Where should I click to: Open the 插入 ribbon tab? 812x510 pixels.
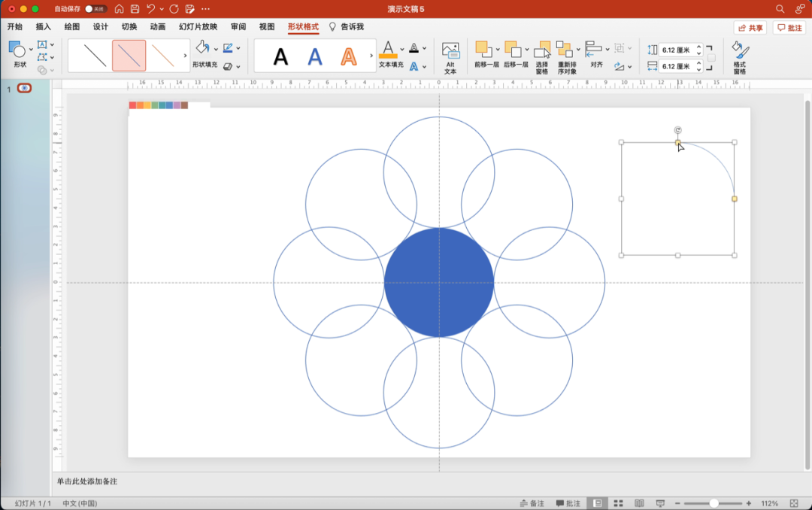pos(44,27)
